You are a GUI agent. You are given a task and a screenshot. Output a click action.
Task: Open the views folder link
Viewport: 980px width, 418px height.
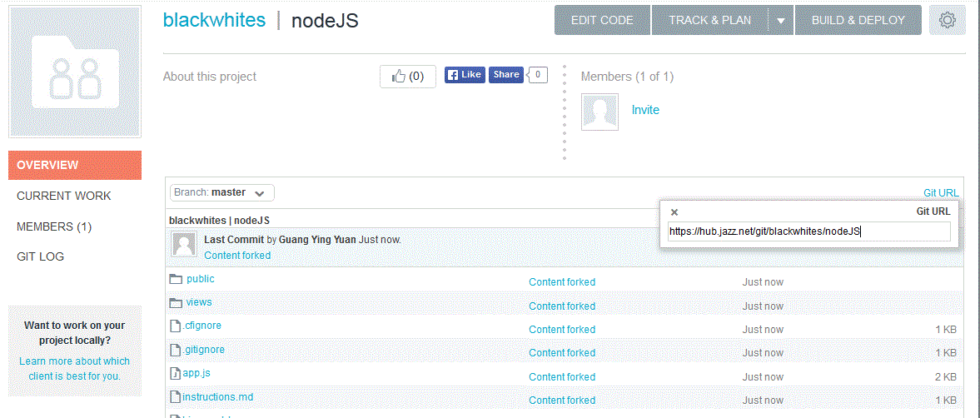199,301
